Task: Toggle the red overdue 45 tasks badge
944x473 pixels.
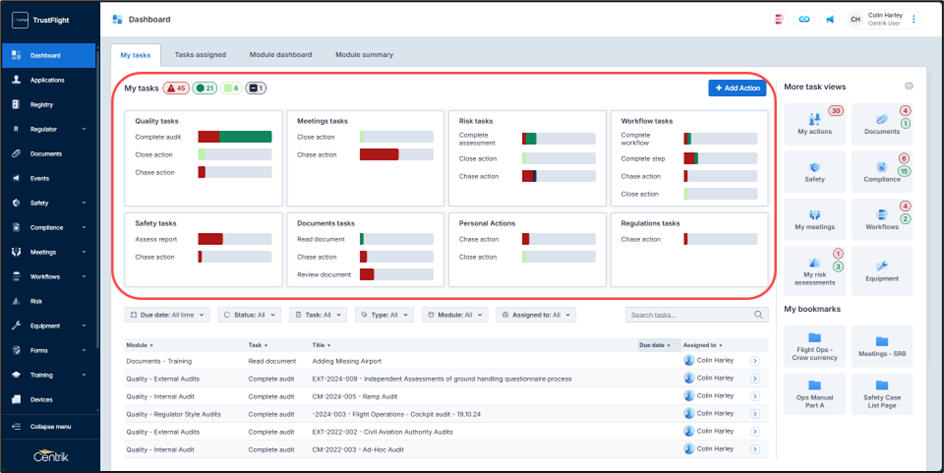Action: pyautogui.click(x=175, y=88)
